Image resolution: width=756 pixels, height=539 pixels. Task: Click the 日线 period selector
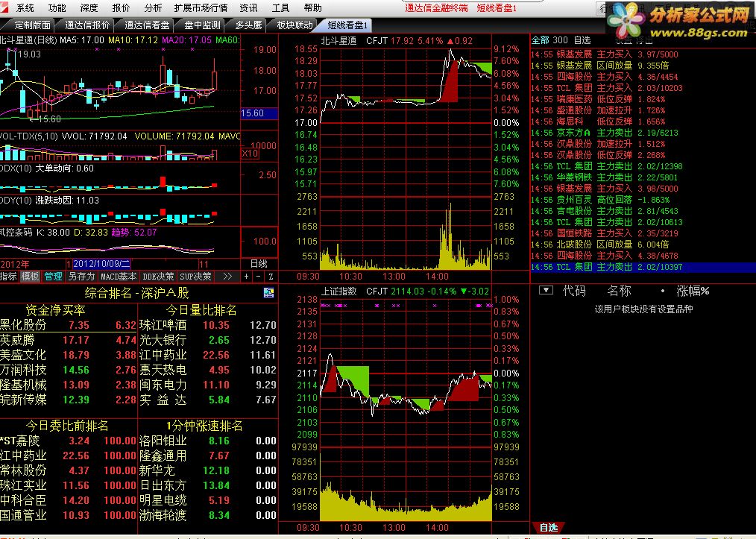(x=259, y=264)
